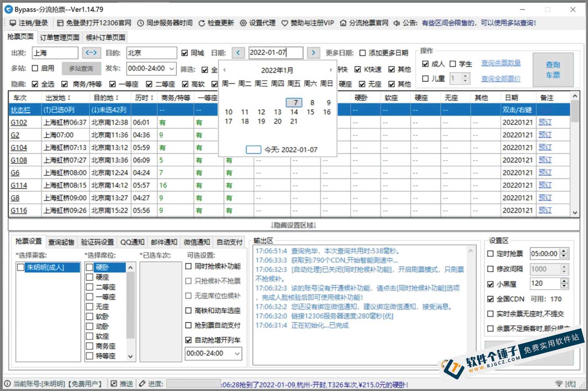This screenshot has width=588, height=391.
Task: Click the 赞助与注册VIP heart icon
Action: click(x=285, y=23)
